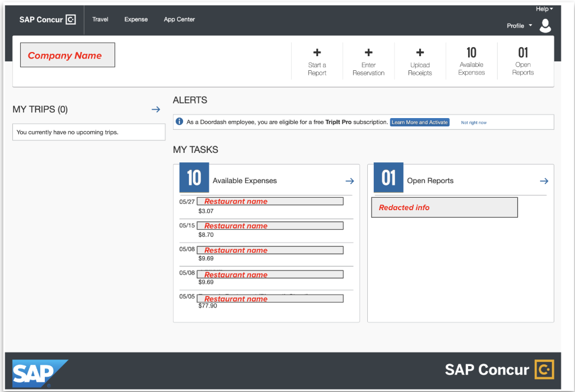Open the Available Expenses list via the arrow
The height and width of the screenshot is (392, 575).
click(x=349, y=181)
